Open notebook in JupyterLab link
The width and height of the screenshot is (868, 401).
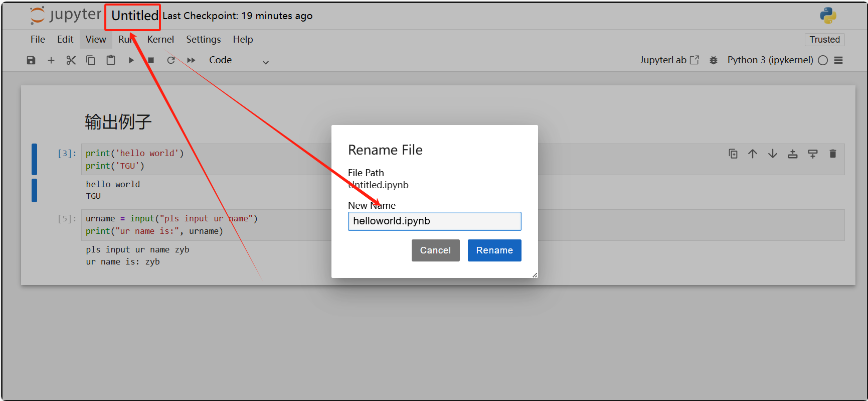(x=669, y=60)
